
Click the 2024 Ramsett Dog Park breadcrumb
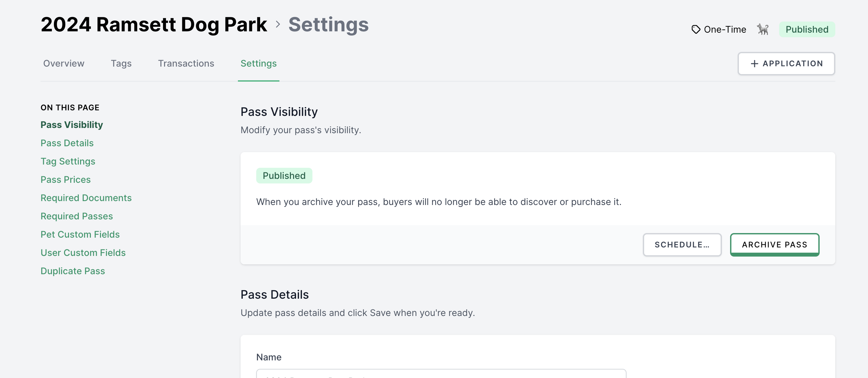click(154, 24)
